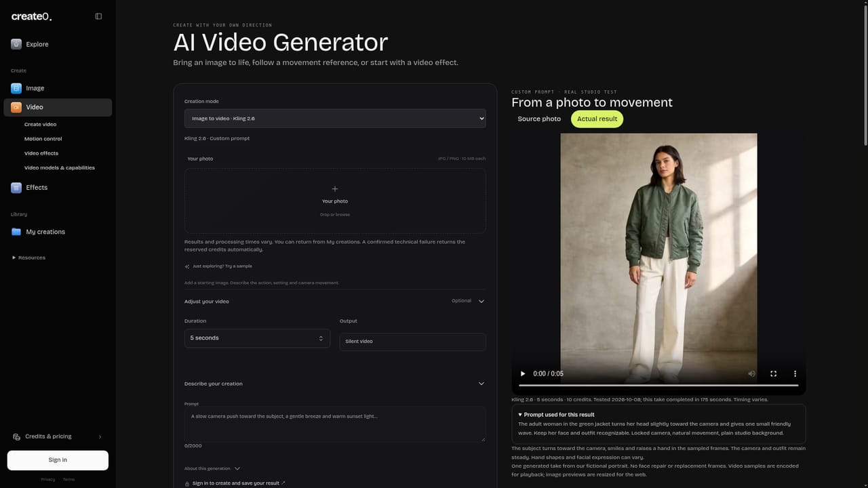Follow Sign in to create and save link
The width and height of the screenshot is (868, 488).
(239, 483)
